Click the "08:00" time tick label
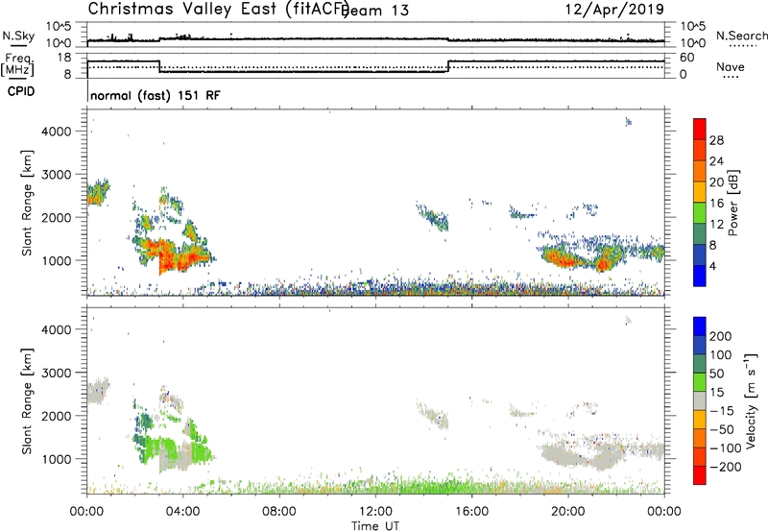The image size is (768, 532). click(278, 512)
